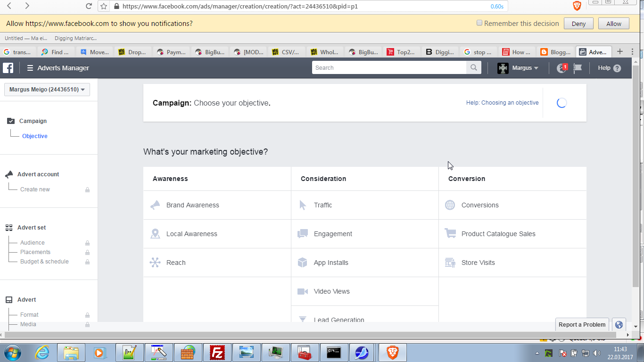Switch to the CSV/... browser tab
Viewport: 644px width, 362px height.
[286, 52]
